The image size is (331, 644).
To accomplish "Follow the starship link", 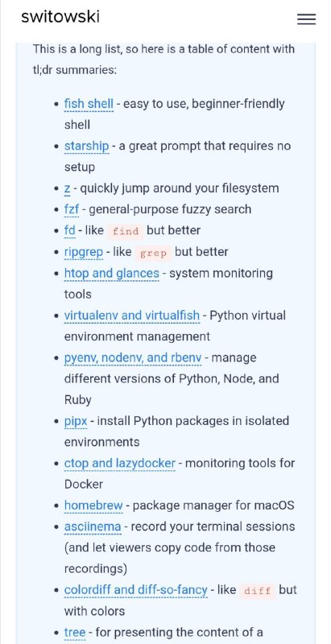I will [x=87, y=147].
